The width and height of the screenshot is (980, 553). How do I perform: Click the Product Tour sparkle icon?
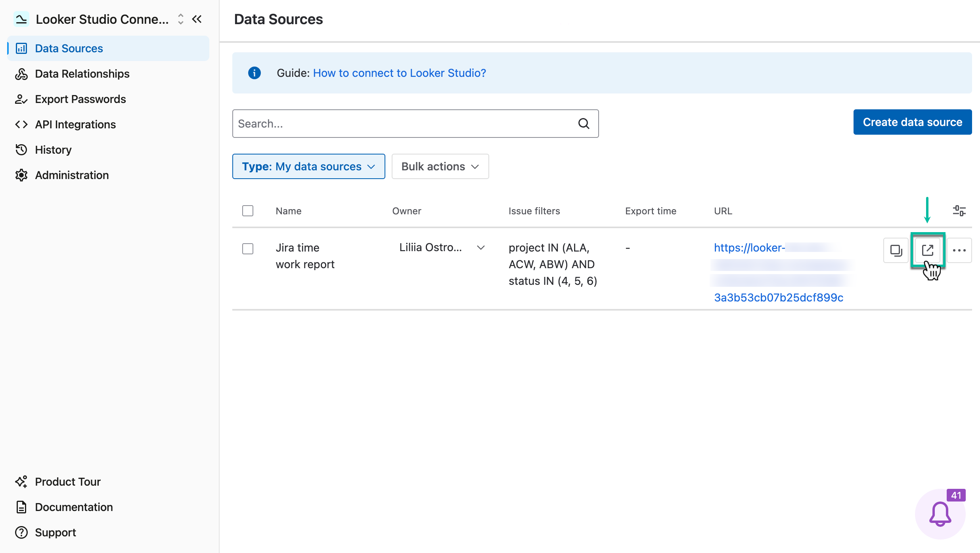tap(21, 482)
